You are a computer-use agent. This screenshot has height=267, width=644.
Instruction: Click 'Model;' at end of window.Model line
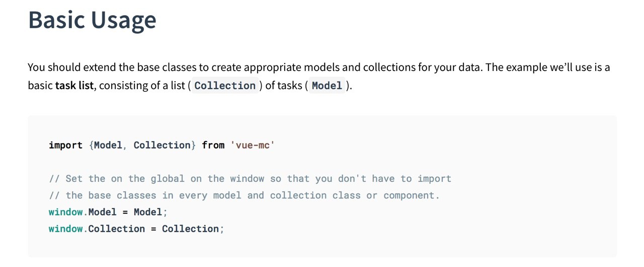pos(150,212)
